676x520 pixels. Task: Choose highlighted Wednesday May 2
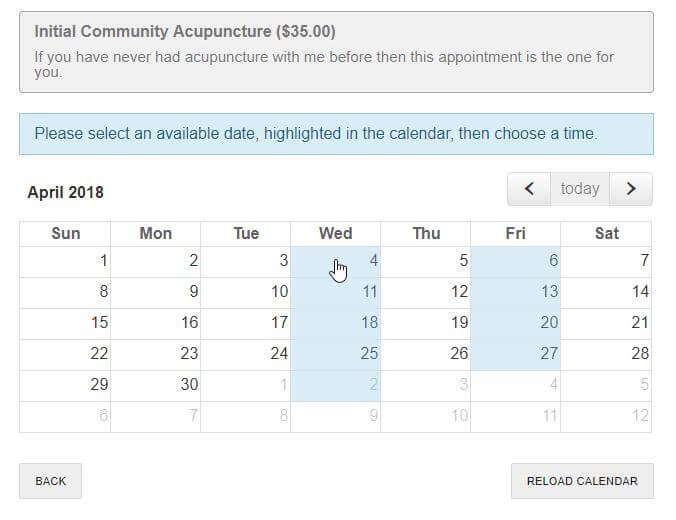coord(335,386)
